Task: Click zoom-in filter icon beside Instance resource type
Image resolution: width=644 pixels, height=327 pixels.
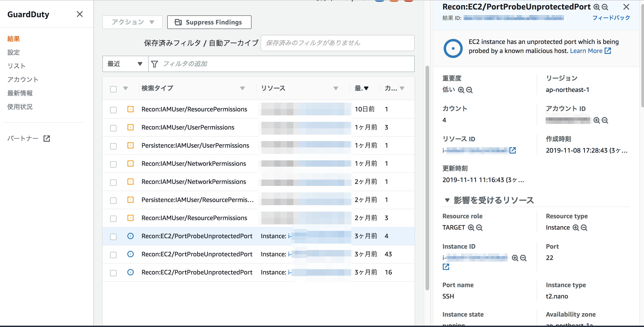Action: click(576, 228)
